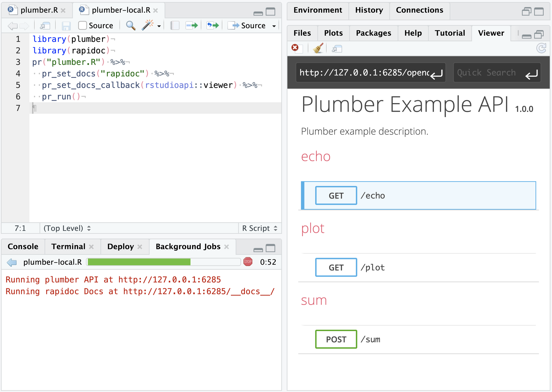Screen dimensions: 552x392
Task: Open the (Top Level) scope dropdown
Action: click(x=67, y=228)
